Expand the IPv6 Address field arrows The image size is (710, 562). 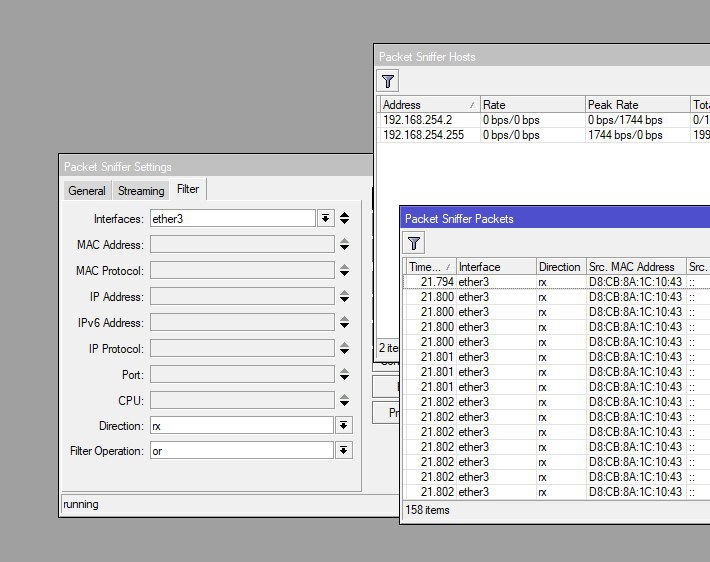tap(345, 322)
